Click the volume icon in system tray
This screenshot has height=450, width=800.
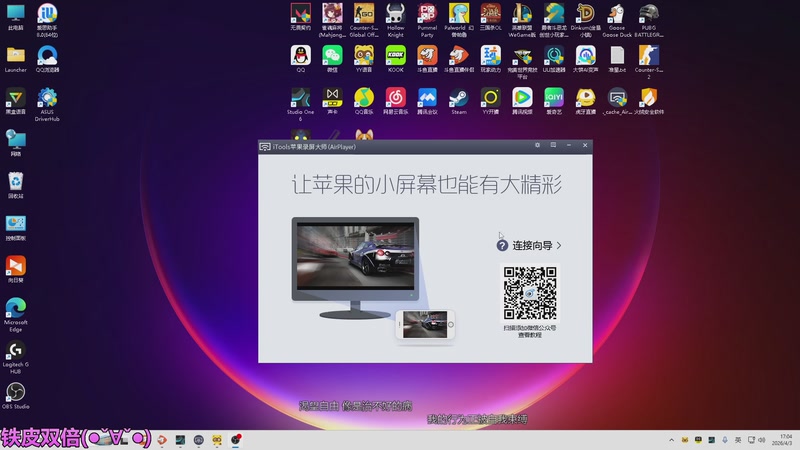pos(762,440)
